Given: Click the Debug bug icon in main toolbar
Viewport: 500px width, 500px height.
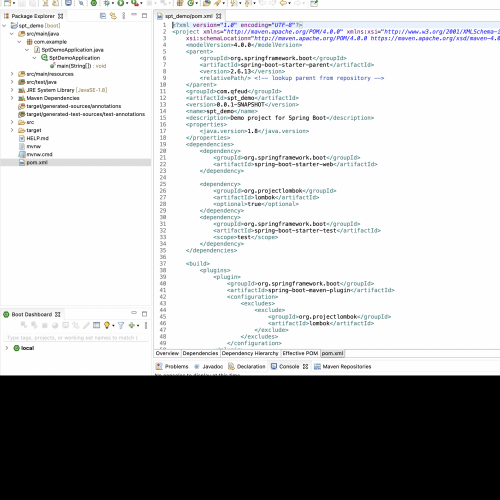Looking at the screenshot, I should (107, 3).
